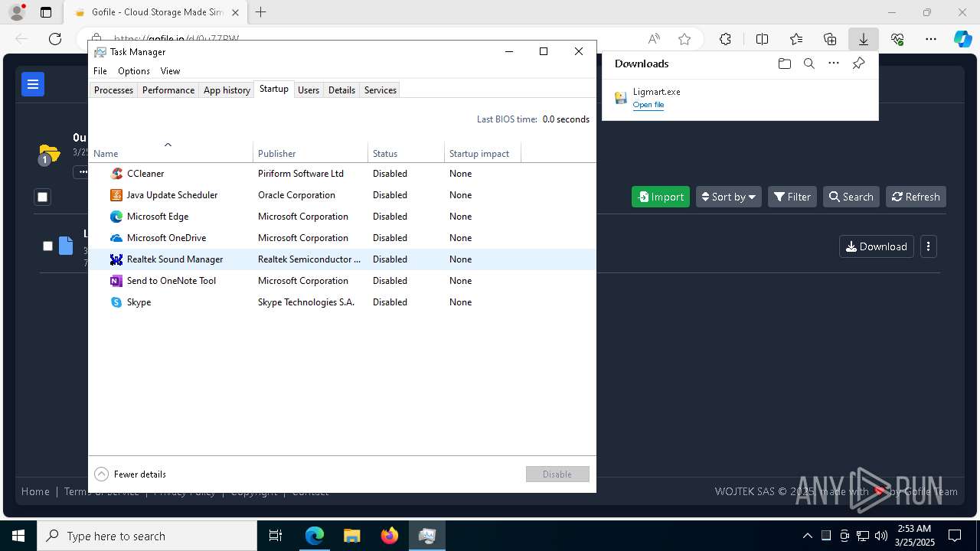Sort by the Status column header
The width and height of the screenshot is (980, 551).
(406, 153)
